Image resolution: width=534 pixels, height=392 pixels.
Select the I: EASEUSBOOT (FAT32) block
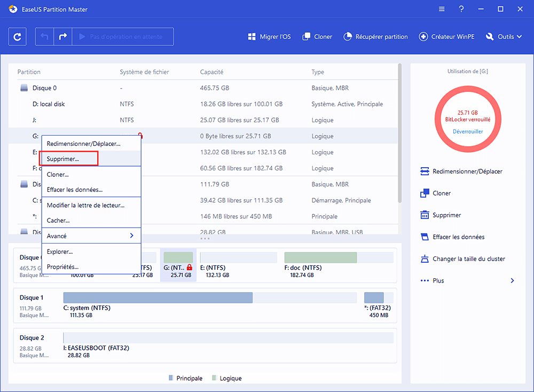(x=228, y=345)
